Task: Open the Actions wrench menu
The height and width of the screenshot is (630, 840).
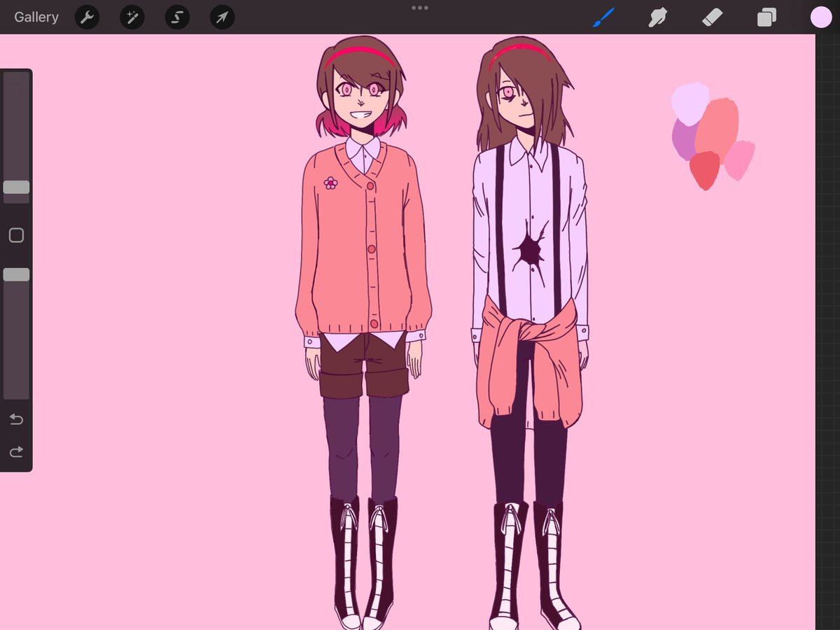Action: [x=87, y=17]
